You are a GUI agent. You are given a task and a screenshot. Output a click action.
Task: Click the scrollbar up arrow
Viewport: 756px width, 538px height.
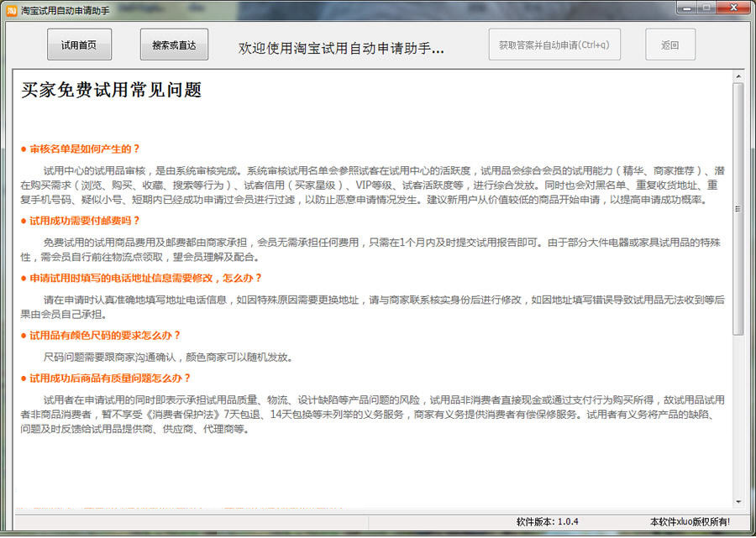738,76
